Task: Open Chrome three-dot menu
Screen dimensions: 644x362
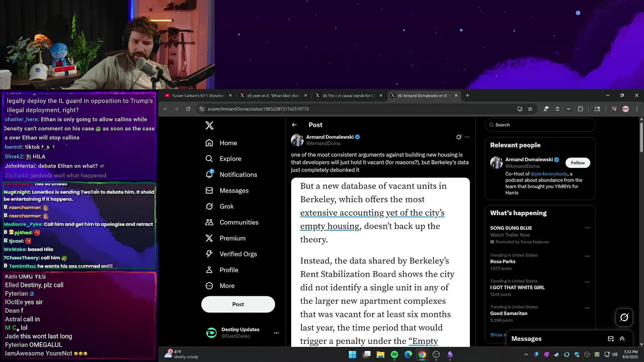Action: point(637,109)
